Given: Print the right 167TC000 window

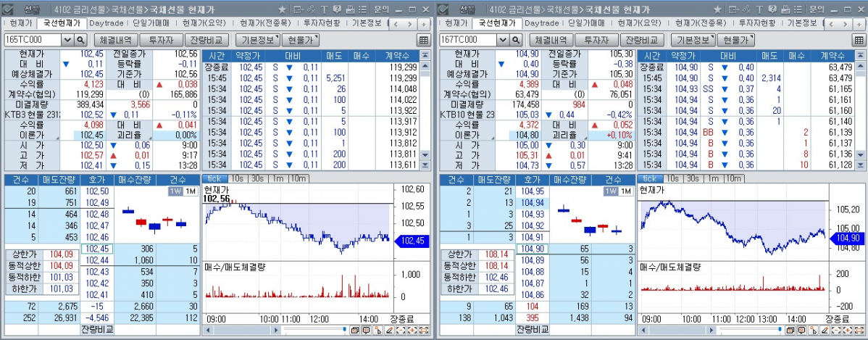Looking at the screenshot, I should pos(785,9).
